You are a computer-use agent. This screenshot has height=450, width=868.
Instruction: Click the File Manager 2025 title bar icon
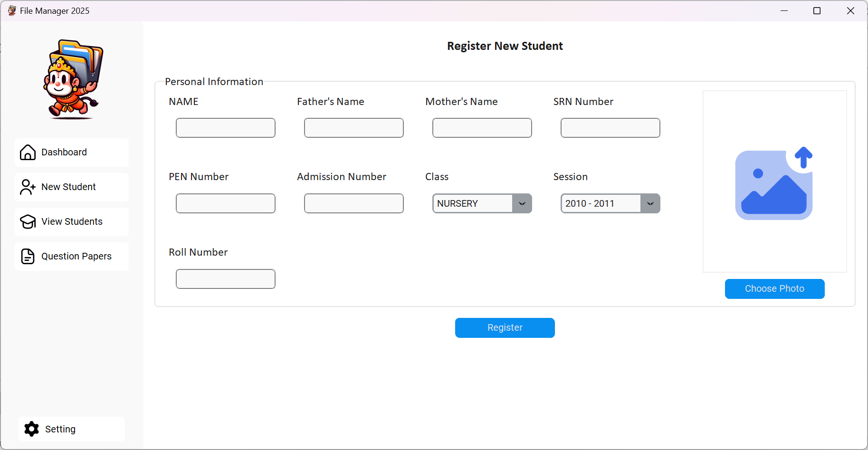click(x=11, y=10)
